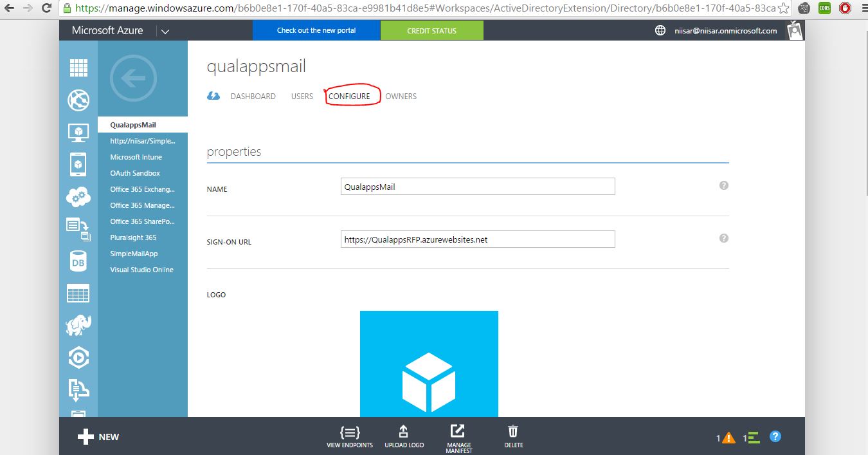Open the SQL Databases DB icon
Viewport: 868px width, 455px height.
click(x=78, y=261)
